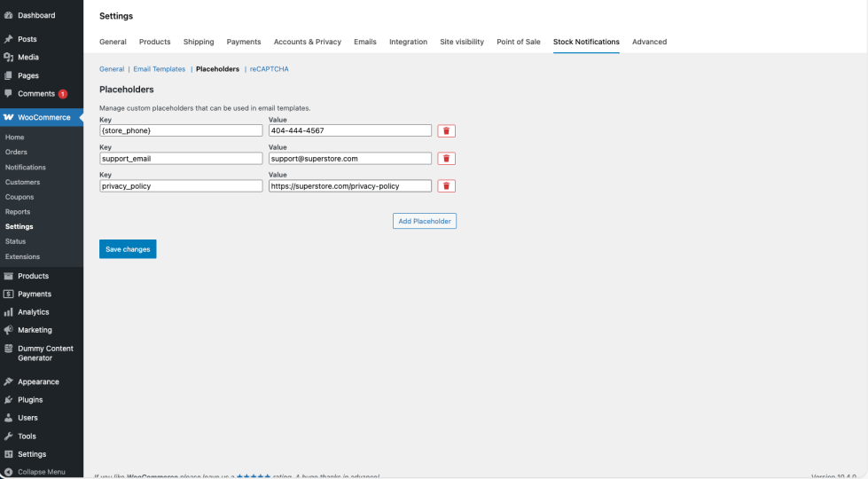Open WooCommerce Coupons submenu item

20,197
